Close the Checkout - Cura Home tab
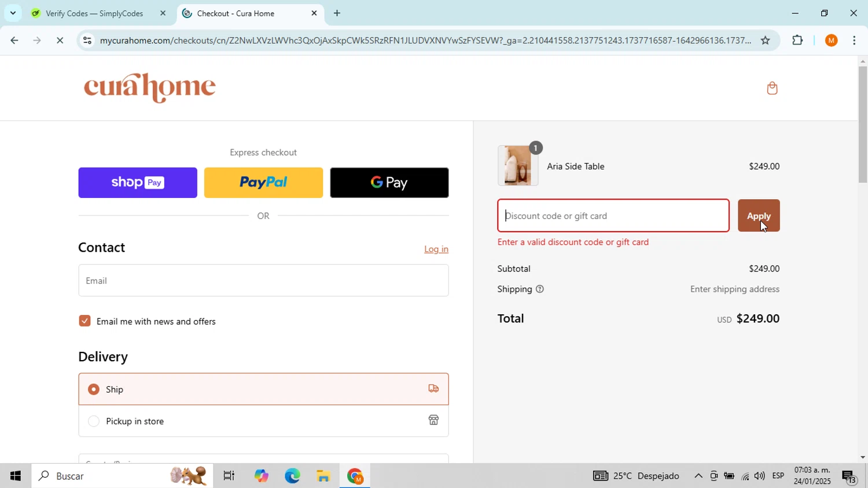The image size is (868, 488). tap(314, 13)
